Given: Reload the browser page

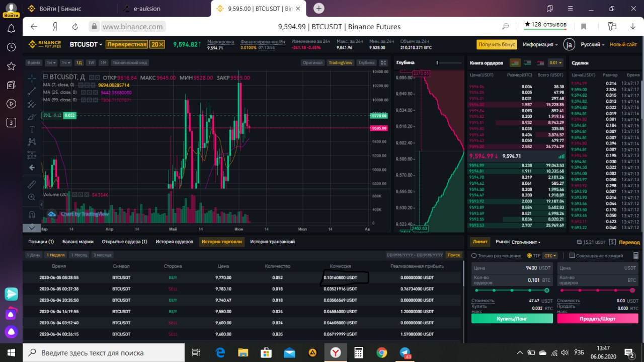Looking at the screenshot, I should [x=75, y=27].
